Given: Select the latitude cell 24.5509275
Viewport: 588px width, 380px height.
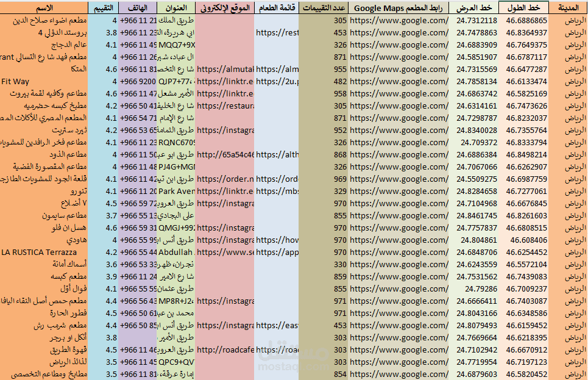Looking at the screenshot, I should tap(474, 179).
